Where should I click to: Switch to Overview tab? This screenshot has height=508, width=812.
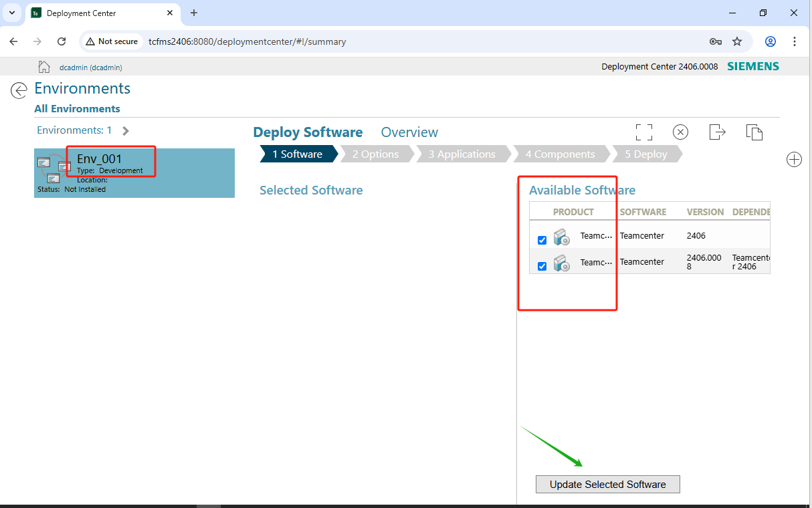(x=409, y=132)
